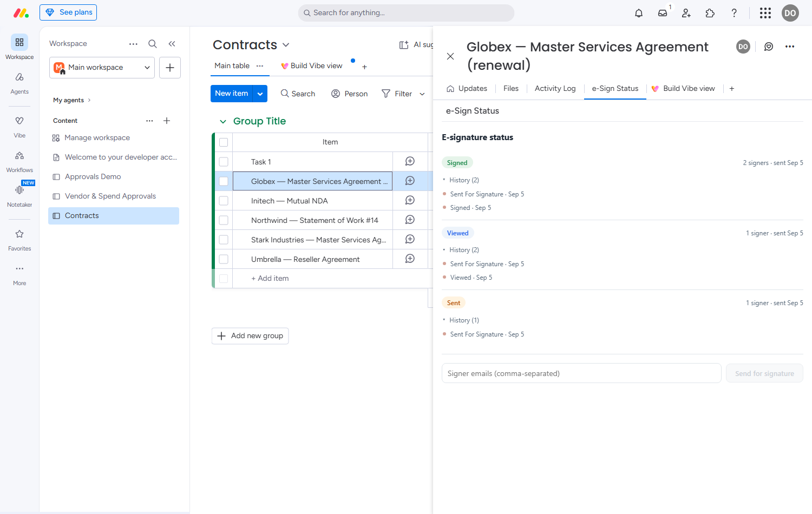
Task: Open the item panel's chat bubble icon
Action: coord(769,47)
